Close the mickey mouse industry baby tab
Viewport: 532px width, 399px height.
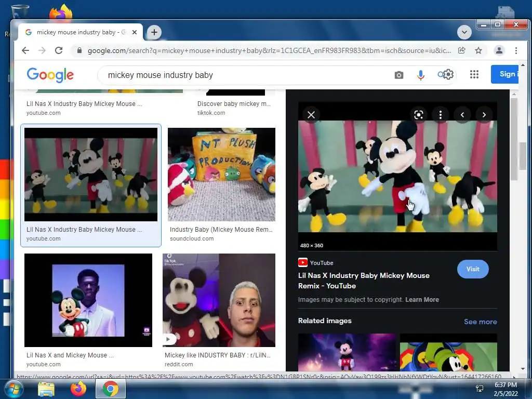click(135, 32)
